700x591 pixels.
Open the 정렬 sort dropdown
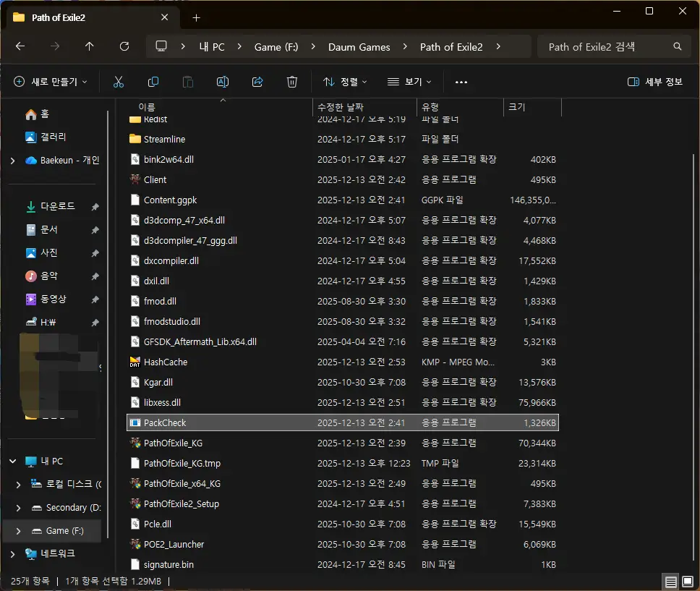pos(344,81)
